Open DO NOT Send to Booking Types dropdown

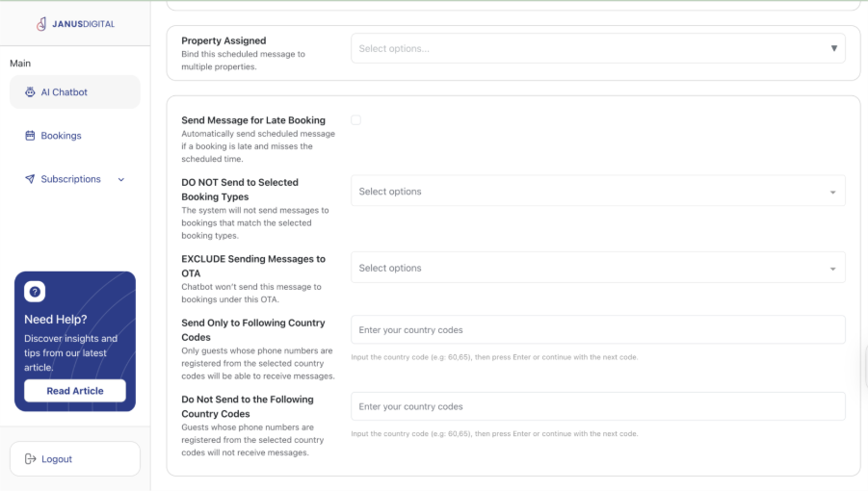(597, 192)
